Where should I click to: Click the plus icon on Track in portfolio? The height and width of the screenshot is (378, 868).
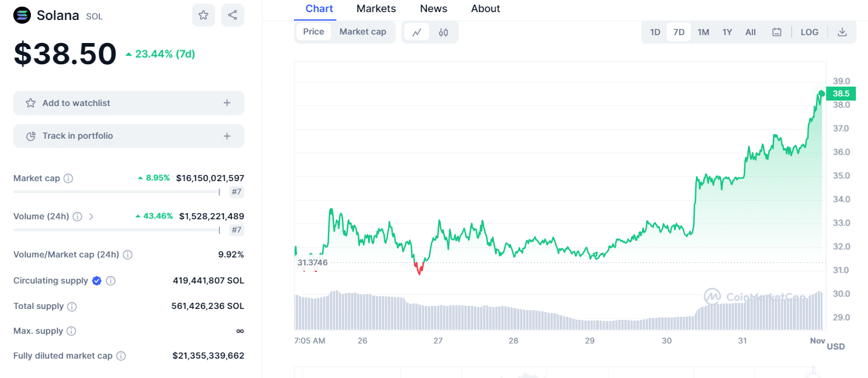click(x=227, y=136)
